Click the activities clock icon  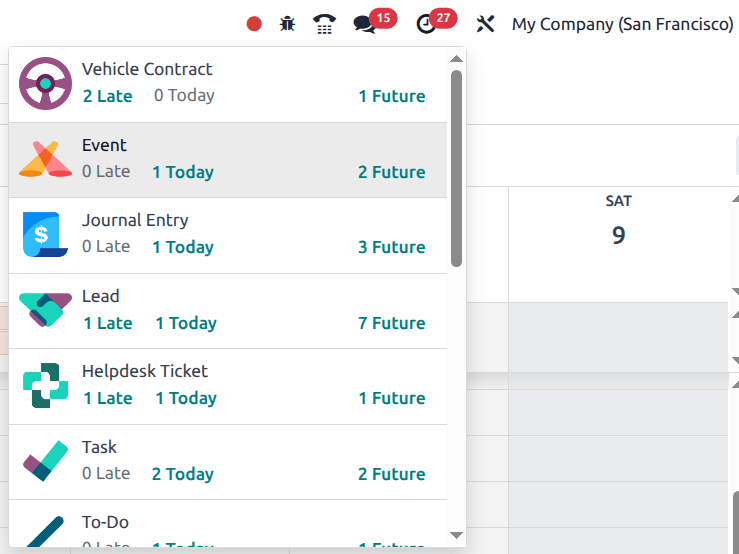[427, 24]
